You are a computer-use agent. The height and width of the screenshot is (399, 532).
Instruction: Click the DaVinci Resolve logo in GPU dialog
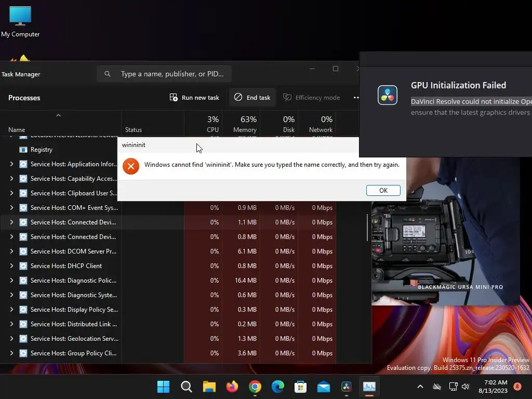[x=388, y=95]
